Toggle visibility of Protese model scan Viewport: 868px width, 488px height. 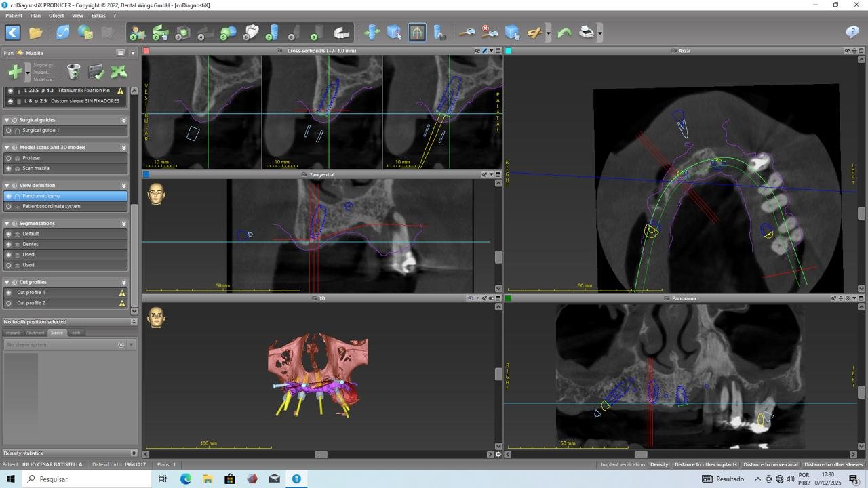(9, 158)
